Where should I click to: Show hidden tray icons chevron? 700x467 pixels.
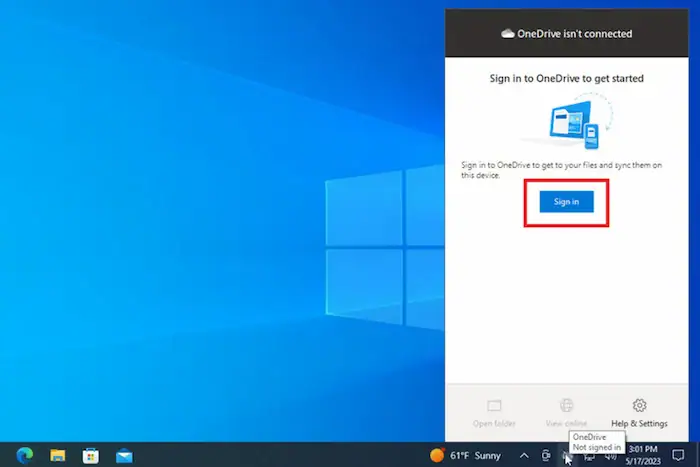[524, 455]
